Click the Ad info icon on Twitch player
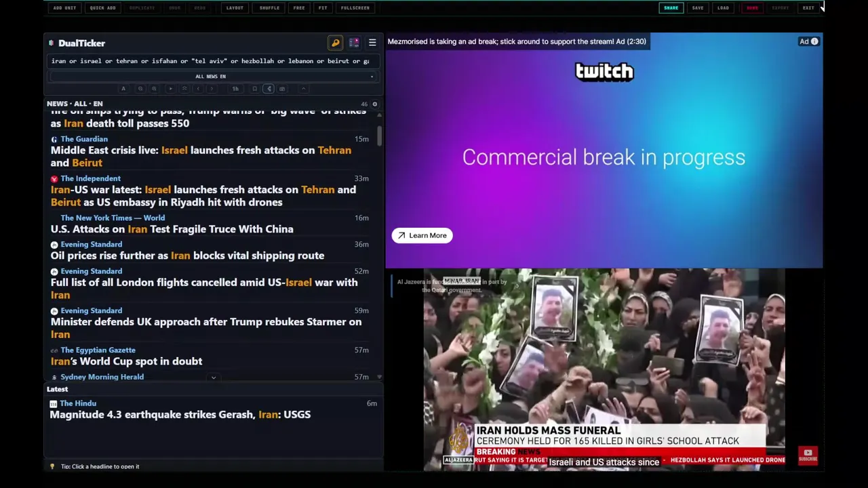Screen dimensions: 868x488 814,41
